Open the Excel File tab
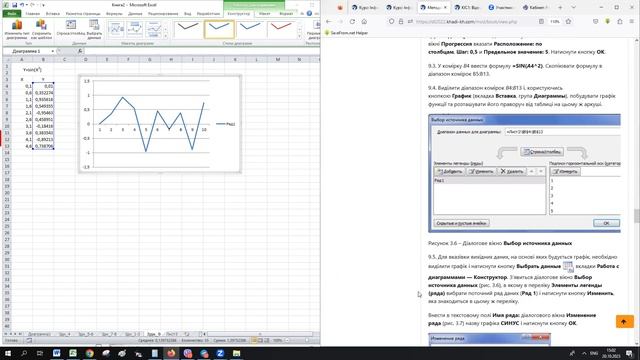Image resolution: width=640 pixels, height=360 pixels. [11, 13]
